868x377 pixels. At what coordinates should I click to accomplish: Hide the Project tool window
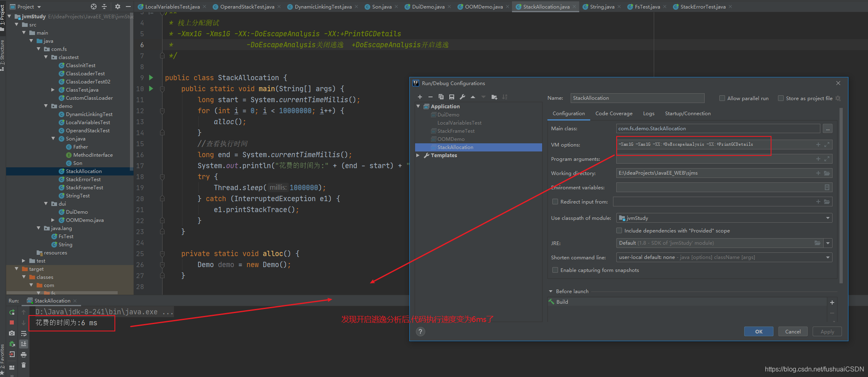pyautogui.click(x=128, y=7)
